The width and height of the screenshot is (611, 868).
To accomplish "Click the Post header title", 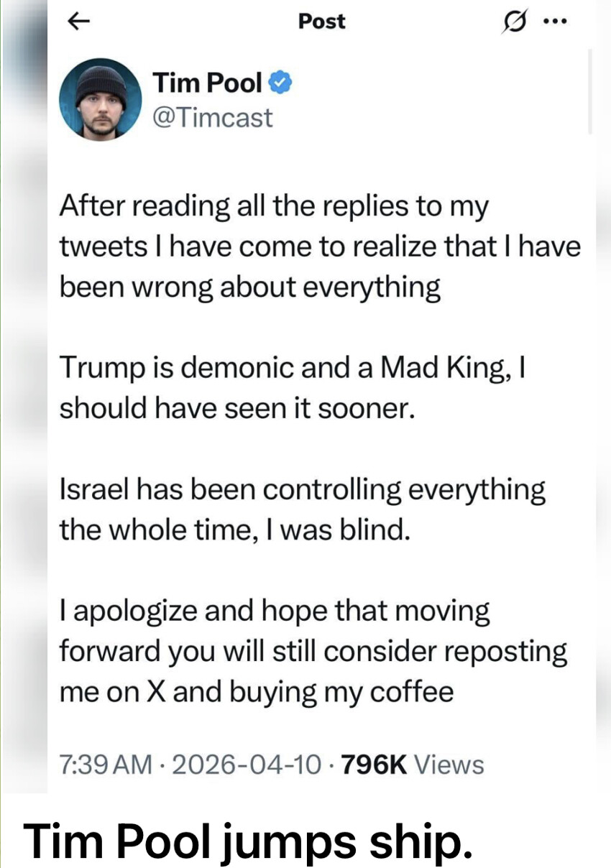I will click(x=321, y=22).
